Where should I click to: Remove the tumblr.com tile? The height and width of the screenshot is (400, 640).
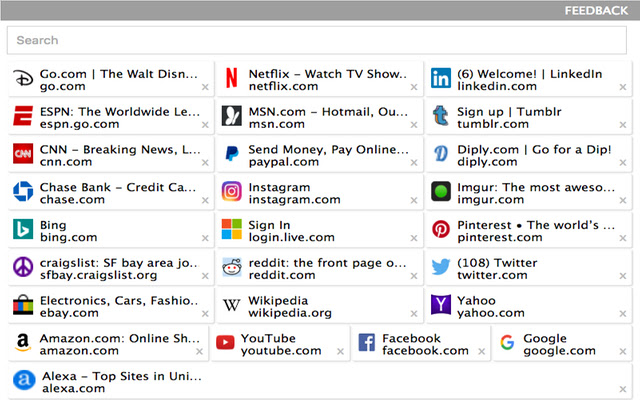coord(623,125)
